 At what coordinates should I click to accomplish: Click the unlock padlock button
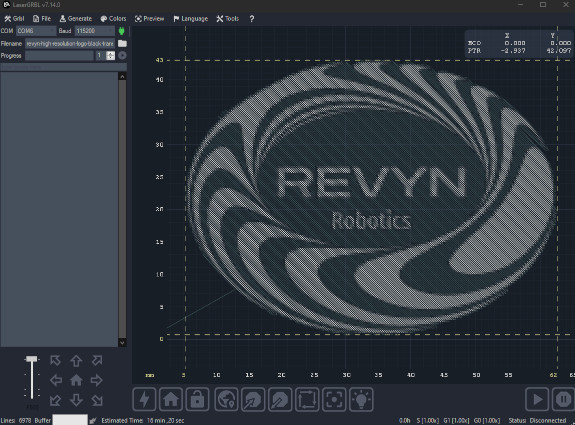[x=198, y=399]
